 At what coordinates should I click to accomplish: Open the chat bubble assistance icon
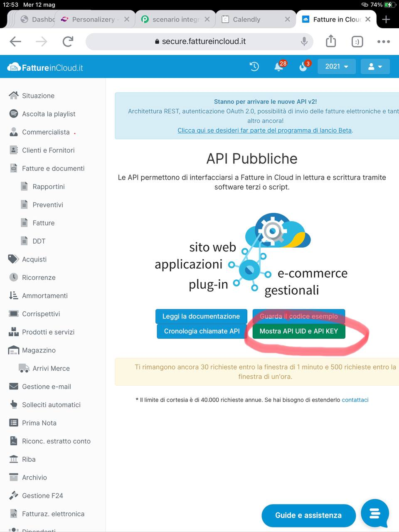(375, 514)
